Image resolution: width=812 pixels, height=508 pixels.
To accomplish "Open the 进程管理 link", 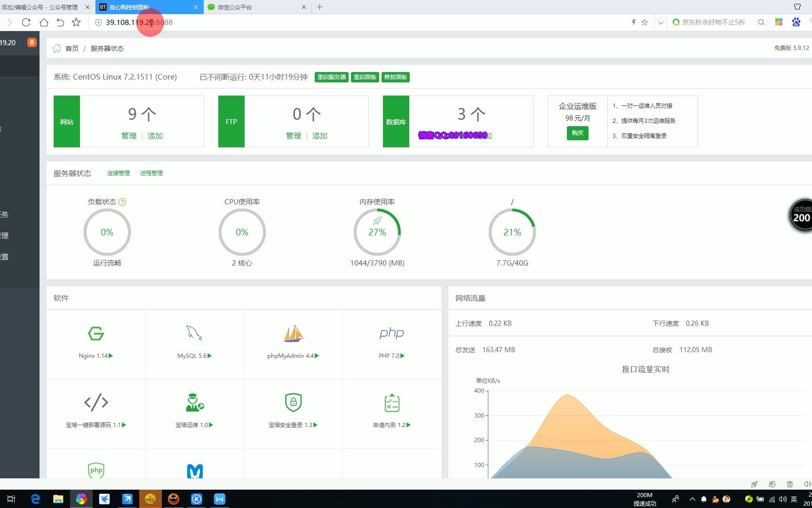I will tap(151, 173).
